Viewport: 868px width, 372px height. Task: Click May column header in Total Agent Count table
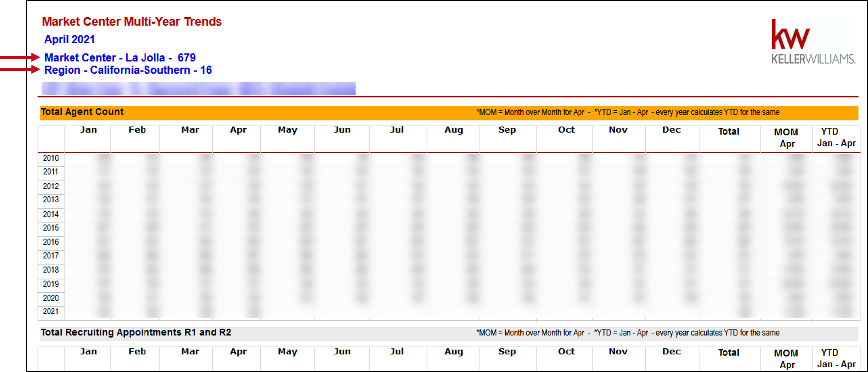pos(288,130)
